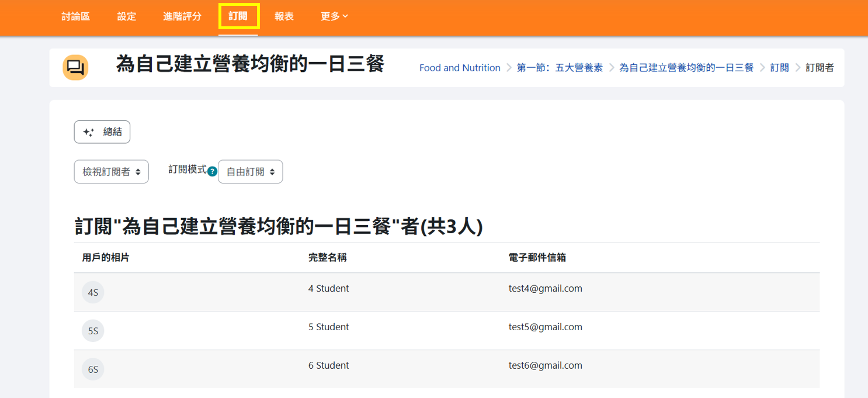Open the 檢視訂閱者 dropdown

pos(112,172)
